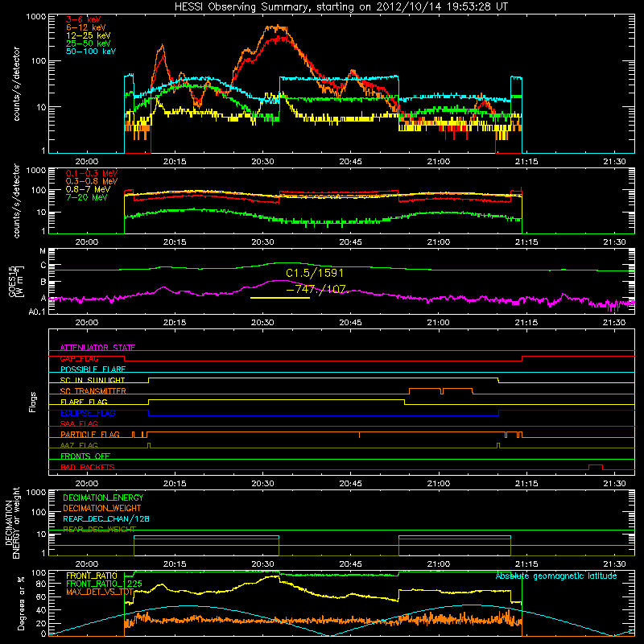
Task: Click the blue ECLIPSE_FLAG label
Action: pos(88,413)
